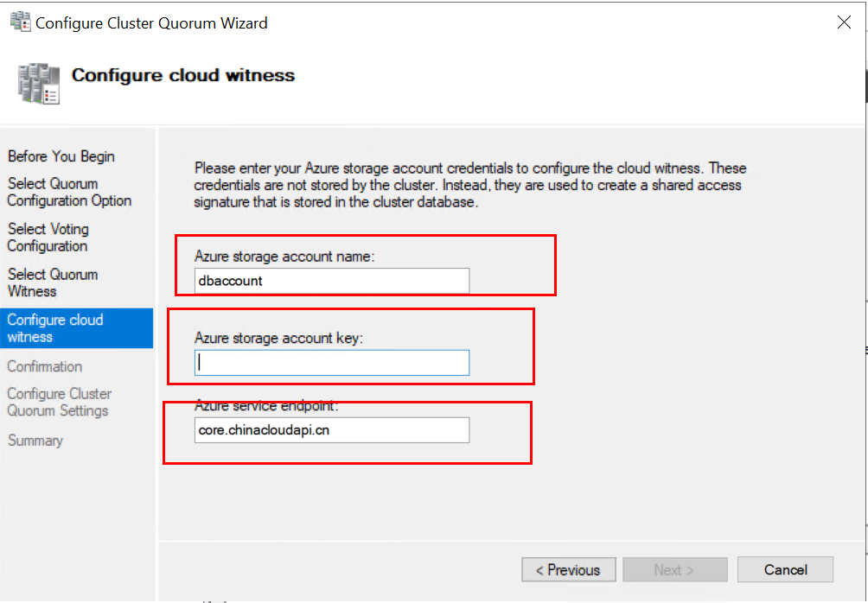Edit the Azure service endpoint field
The width and height of the screenshot is (868, 603).
click(x=331, y=430)
